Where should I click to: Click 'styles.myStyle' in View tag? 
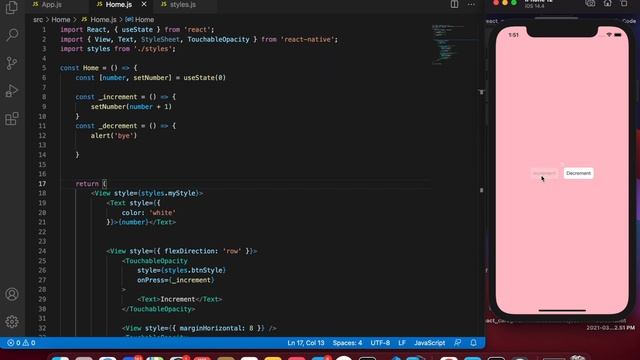click(169, 193)
